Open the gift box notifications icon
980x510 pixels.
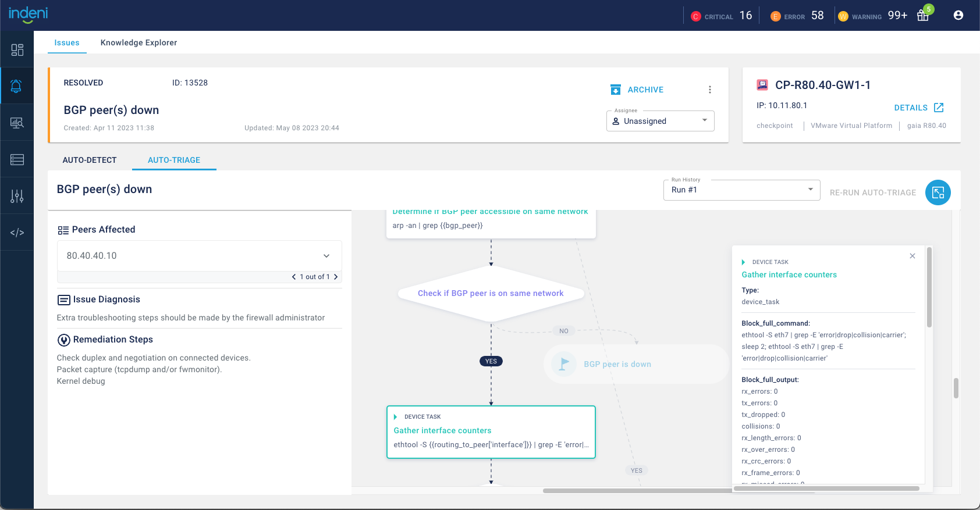[922, 16]
